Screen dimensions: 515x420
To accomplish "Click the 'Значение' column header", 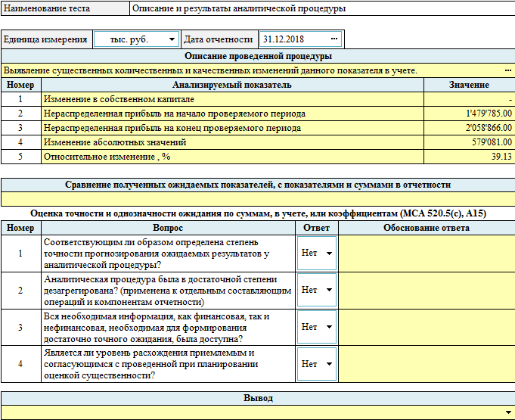I will click(469, 85).
